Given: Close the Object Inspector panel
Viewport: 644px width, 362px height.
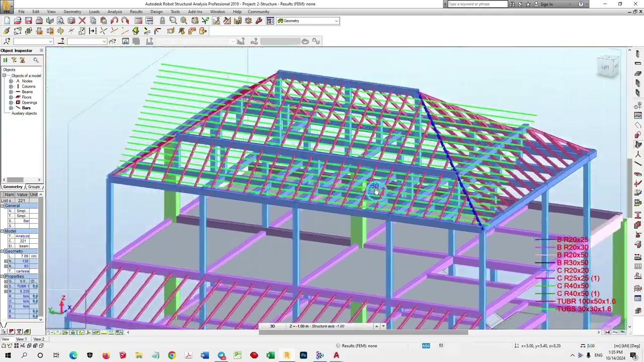Looking at the screenshot, I should click(41, 50).
